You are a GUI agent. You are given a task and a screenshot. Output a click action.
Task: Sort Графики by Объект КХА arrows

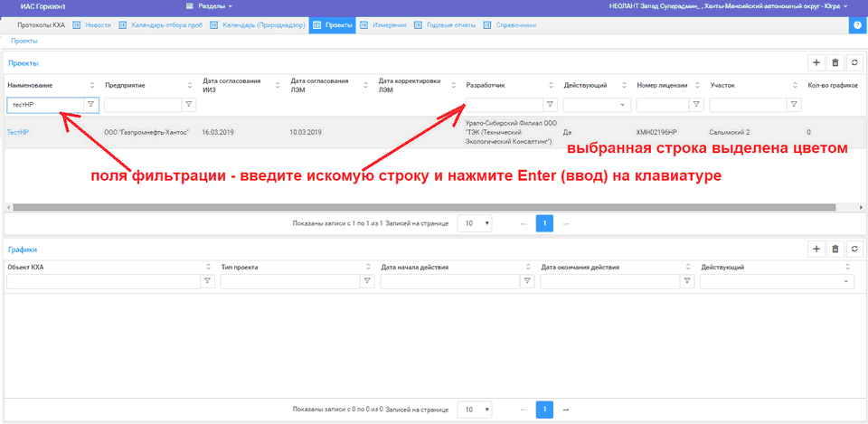pos(208,268)
